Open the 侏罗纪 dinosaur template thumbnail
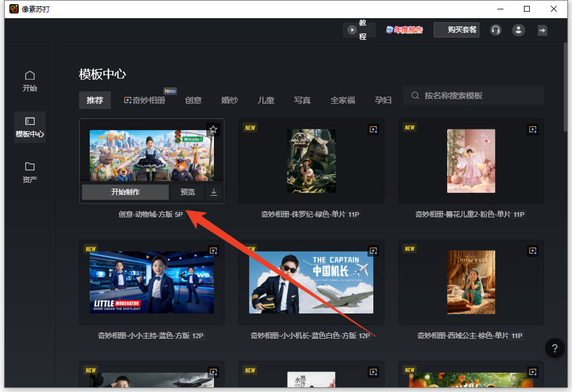 click(x=311, y=161)
